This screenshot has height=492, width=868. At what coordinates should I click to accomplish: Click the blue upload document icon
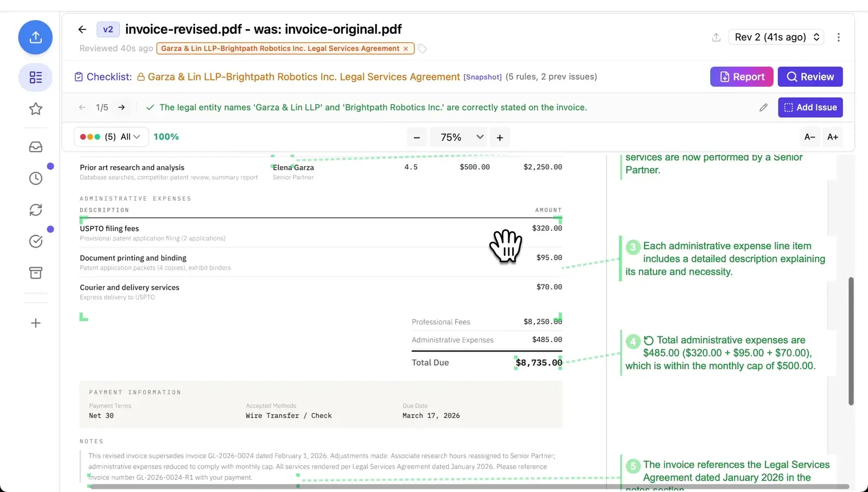click(x=35, y=37)
